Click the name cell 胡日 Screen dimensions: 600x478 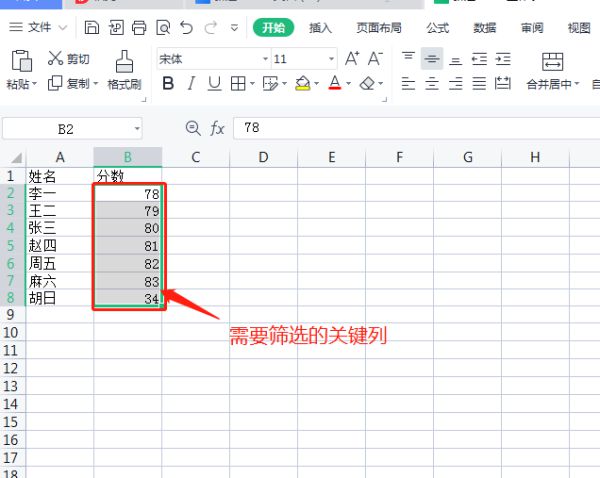pos(59,298)
